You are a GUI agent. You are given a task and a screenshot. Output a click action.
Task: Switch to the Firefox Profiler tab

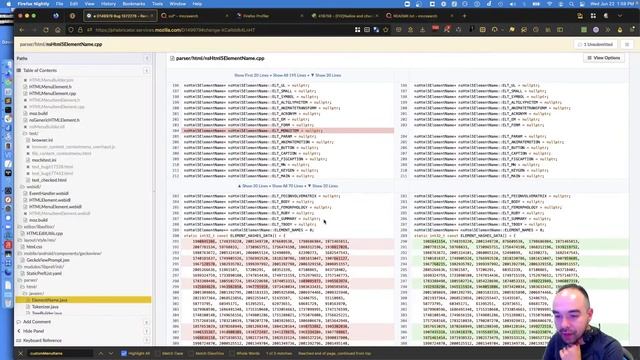(269, 16)
